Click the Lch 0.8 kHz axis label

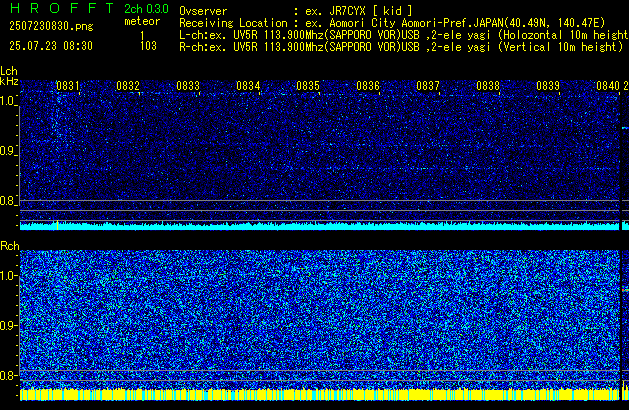pyautogui.click(x=8, y=201)
